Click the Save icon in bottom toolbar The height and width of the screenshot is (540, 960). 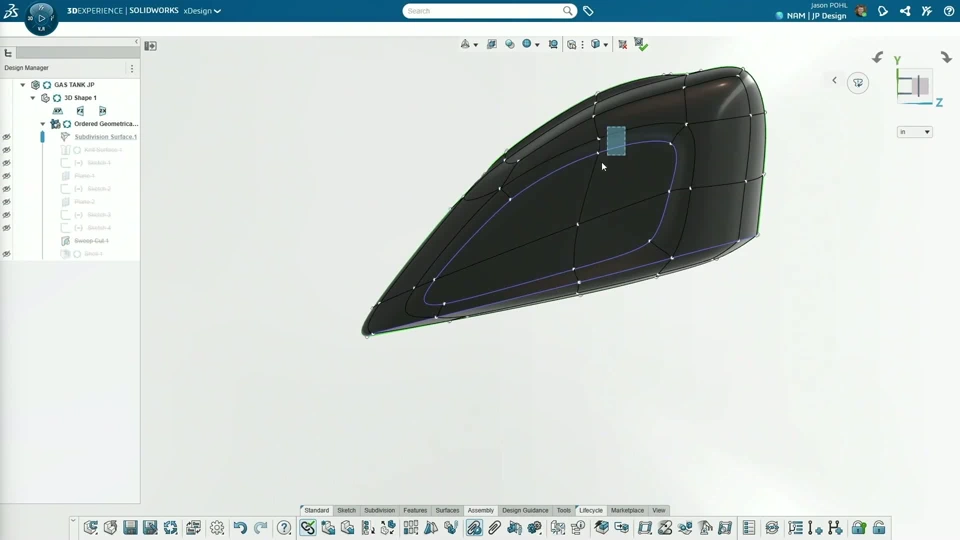[130, 528]
